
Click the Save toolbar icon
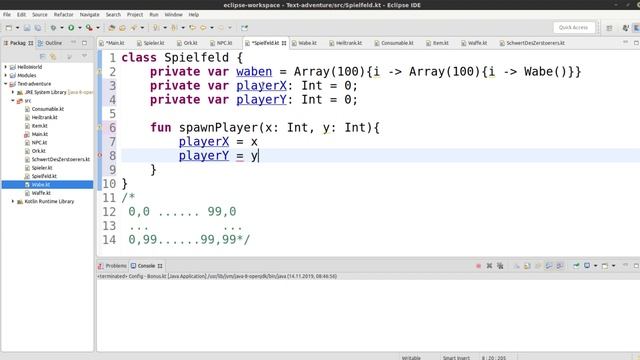click(27, 28)
